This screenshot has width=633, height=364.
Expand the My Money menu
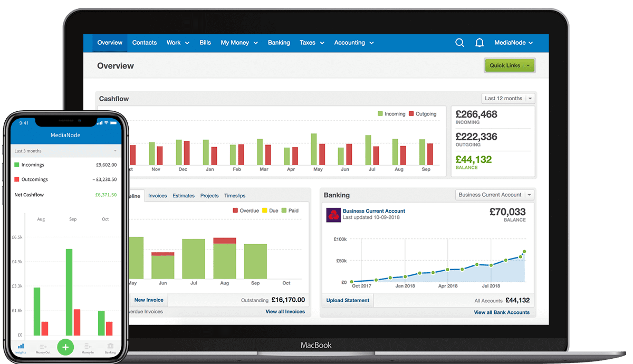click(239, 43)
